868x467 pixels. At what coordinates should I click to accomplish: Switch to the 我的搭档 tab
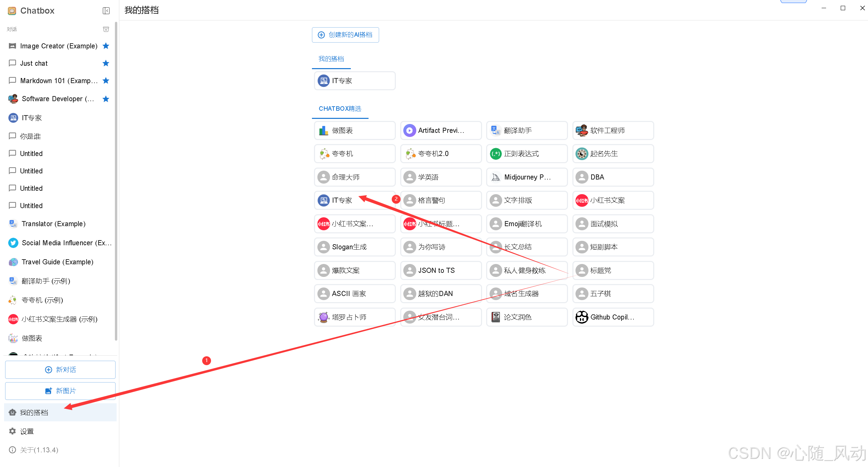pyautogui.click(x=331, y=59)
